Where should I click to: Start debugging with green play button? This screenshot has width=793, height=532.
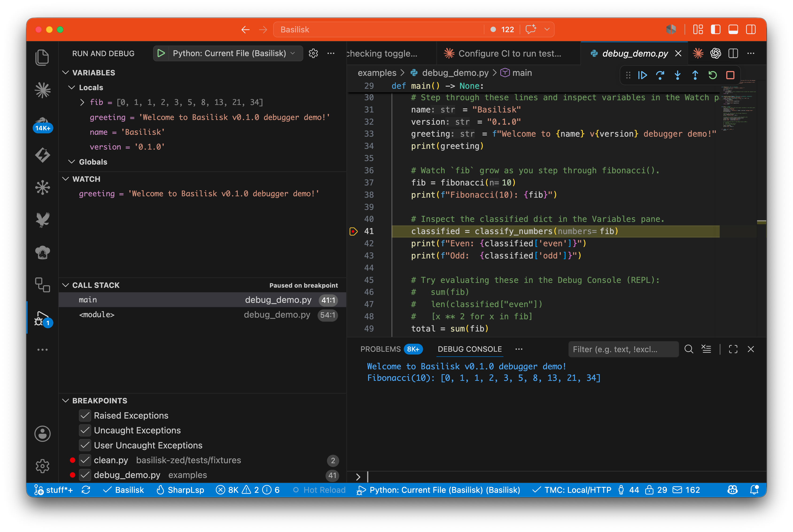tap(161, 53)
